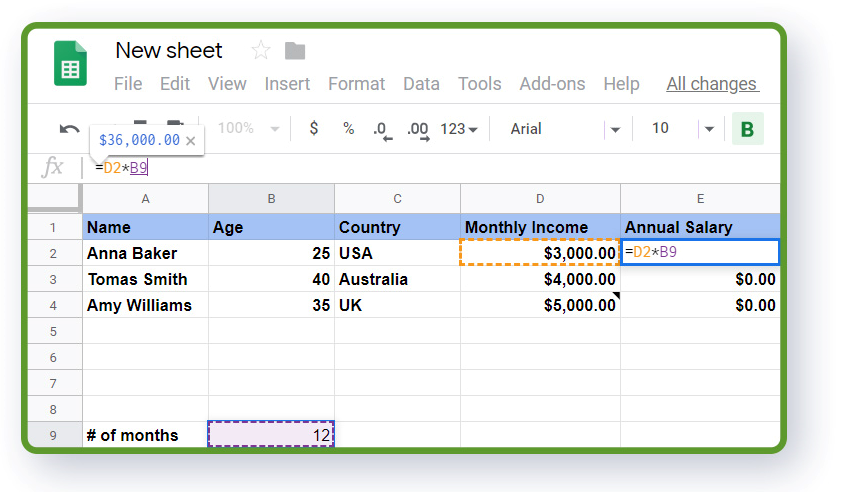Select row 1 header
The width and height of the screenshot is (851, 492).
click(53, 227)
